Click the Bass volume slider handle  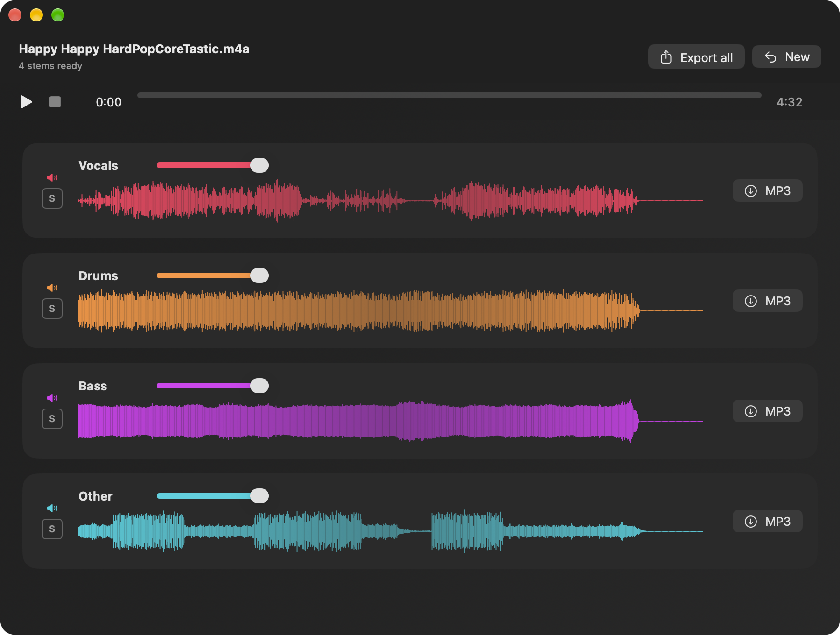click(259, 386)
